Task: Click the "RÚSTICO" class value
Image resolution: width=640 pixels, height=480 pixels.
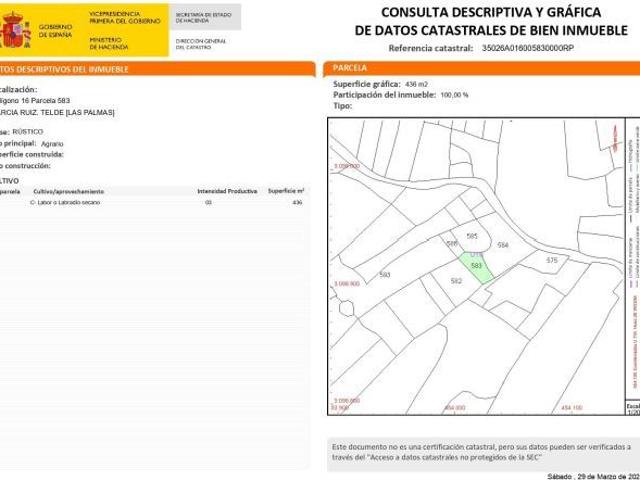Action: (27, 132)
